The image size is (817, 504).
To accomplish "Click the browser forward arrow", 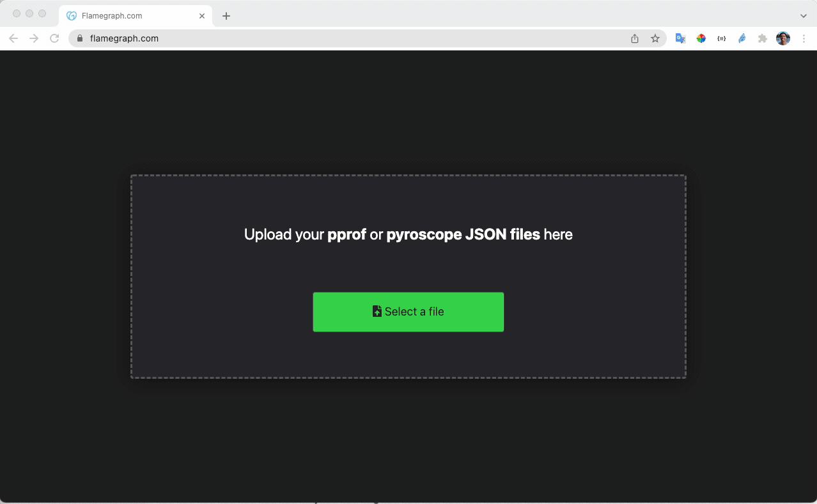I will click(x=34, y=38).
